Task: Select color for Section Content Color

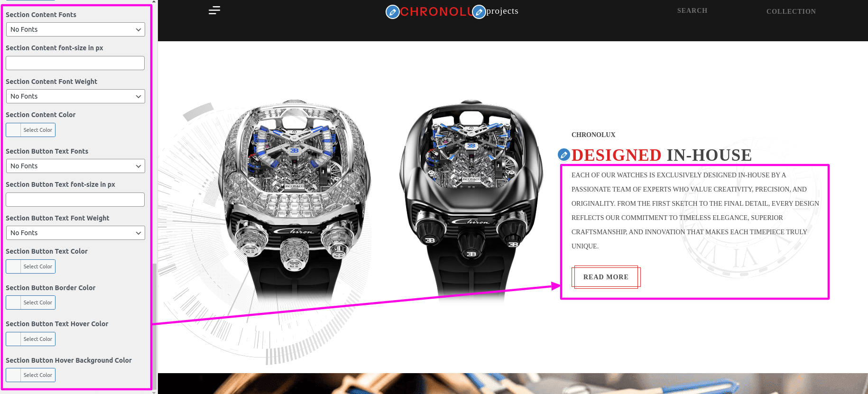Action: coord(31,130)
